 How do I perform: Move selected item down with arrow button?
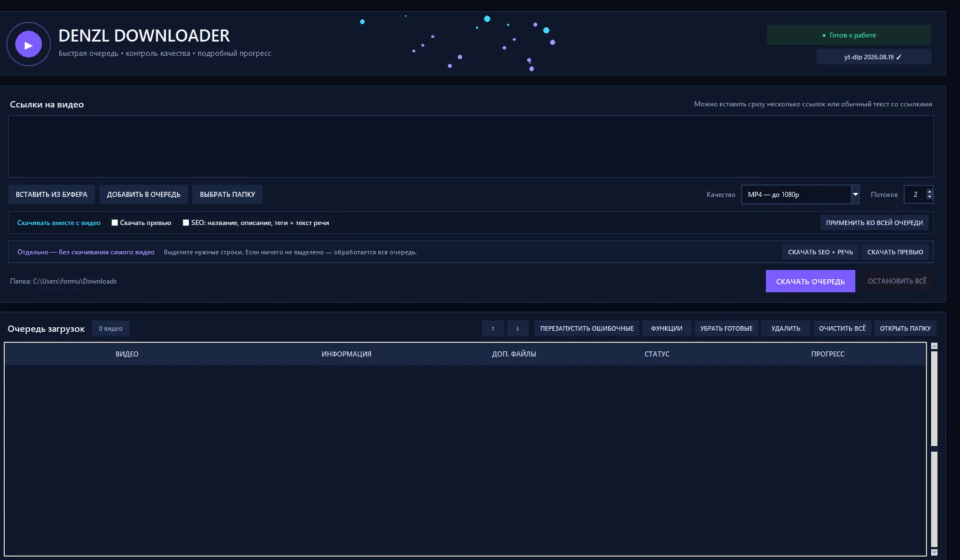pyautogui.click(x=518, y=328)
